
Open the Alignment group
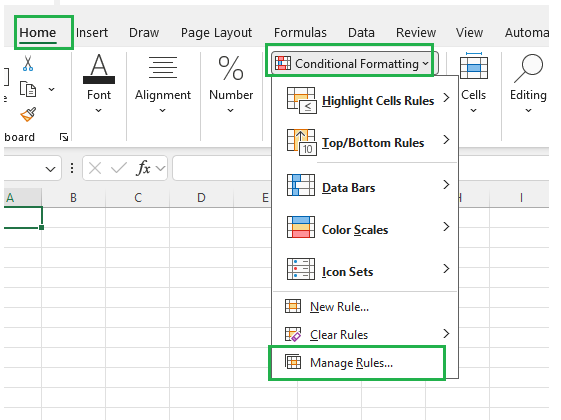click(163, 84)
